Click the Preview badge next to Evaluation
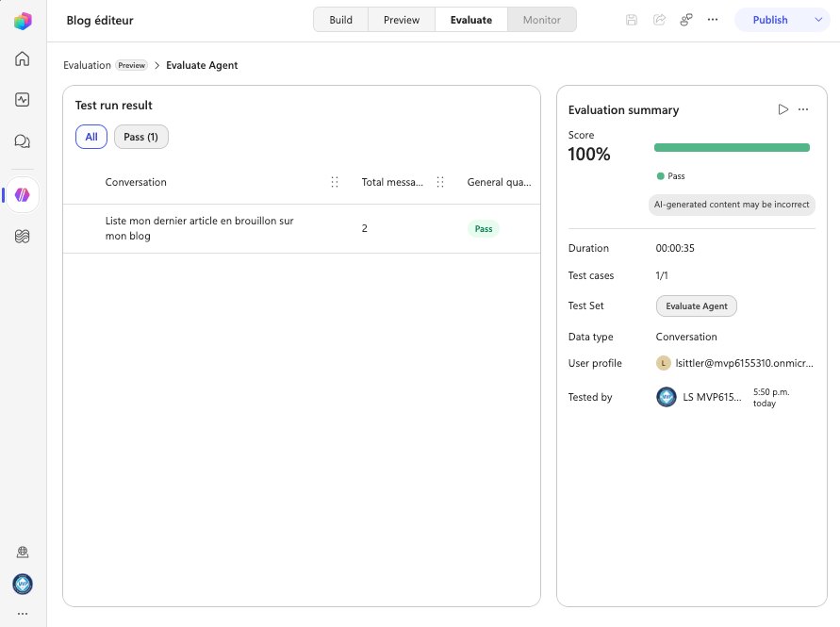The height and width of the screenshot is (627, 840). click(132, 65)
